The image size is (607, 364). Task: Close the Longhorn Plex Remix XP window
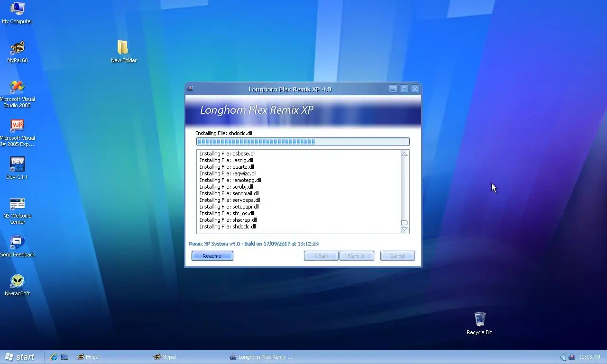click(x=415, y=89)
